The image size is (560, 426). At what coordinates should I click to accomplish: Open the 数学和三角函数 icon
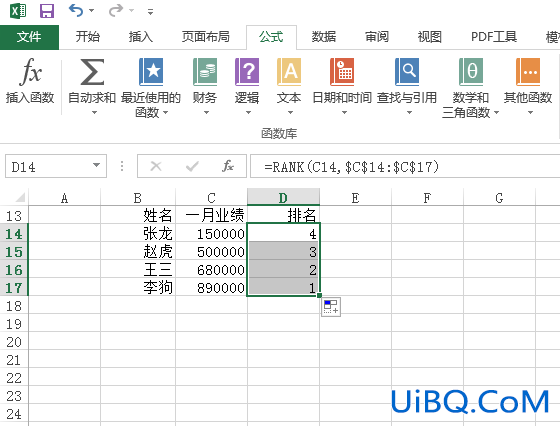[471, 72]
